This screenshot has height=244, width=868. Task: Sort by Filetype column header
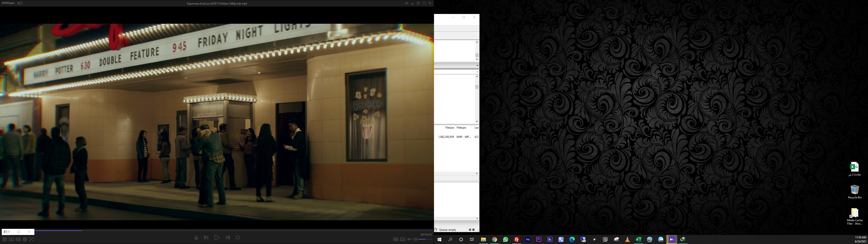click(461, 128)
